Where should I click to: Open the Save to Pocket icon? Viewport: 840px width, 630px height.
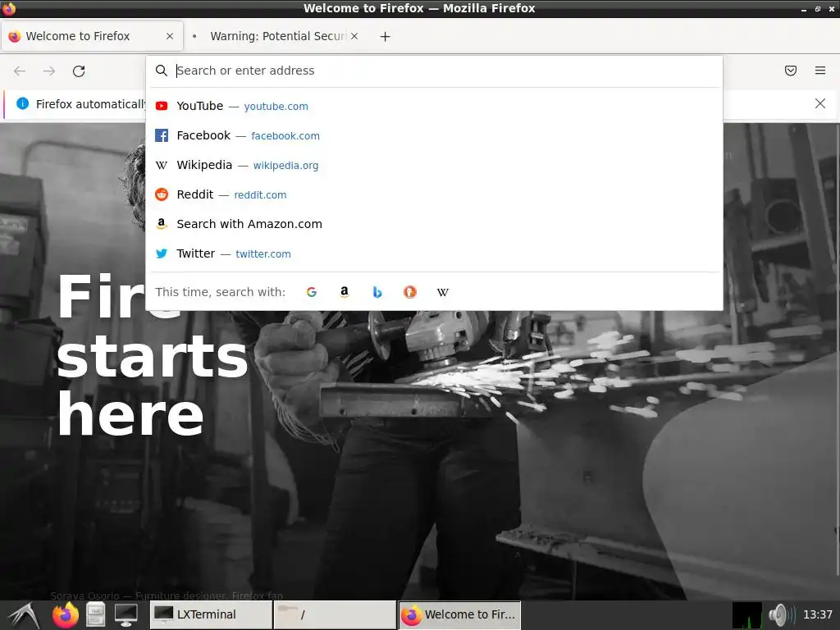pos(791,71)
